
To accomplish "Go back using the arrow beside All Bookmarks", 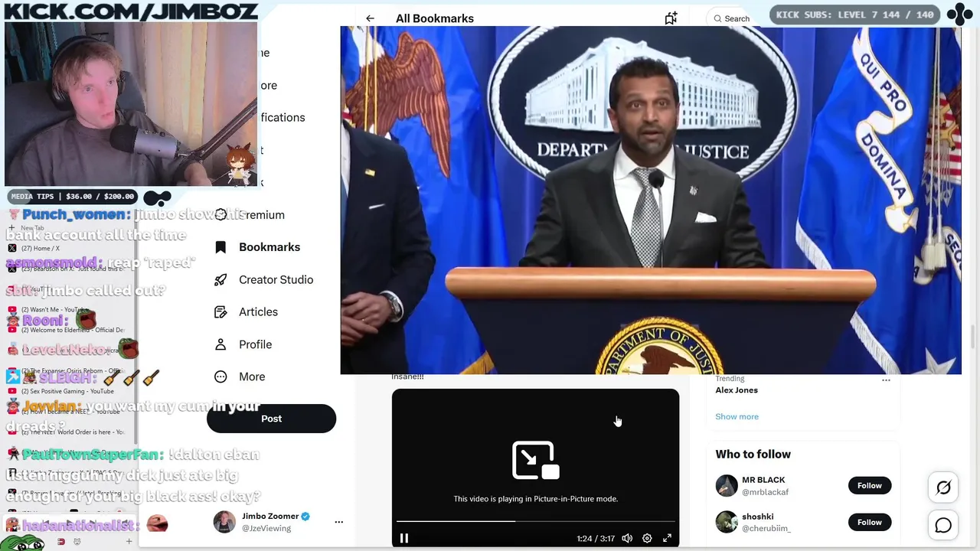I will (370, 18).
